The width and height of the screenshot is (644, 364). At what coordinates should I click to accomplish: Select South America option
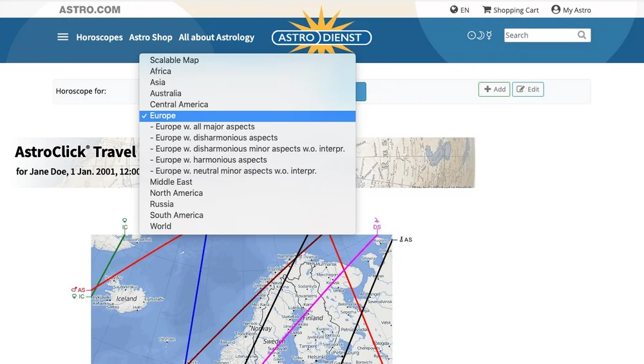[247, 215]
